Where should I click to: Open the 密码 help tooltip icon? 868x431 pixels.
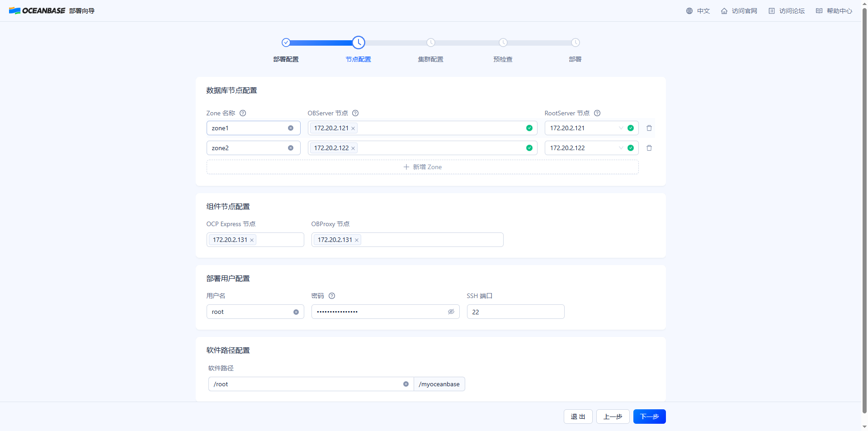click(332, 296)
